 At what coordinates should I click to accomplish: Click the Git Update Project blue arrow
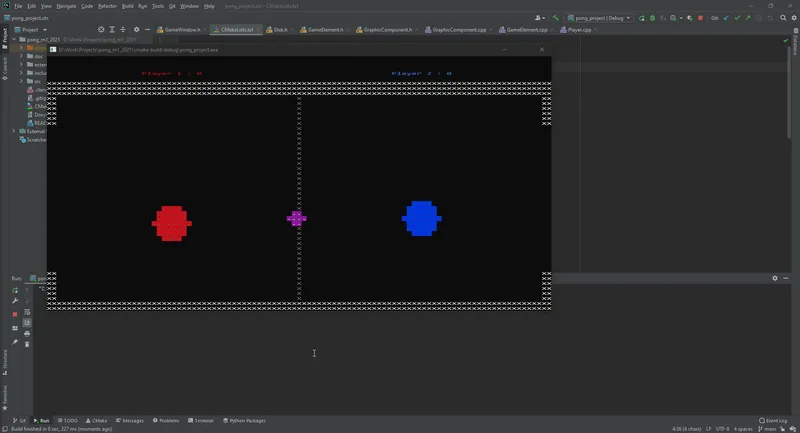[726, 18]
